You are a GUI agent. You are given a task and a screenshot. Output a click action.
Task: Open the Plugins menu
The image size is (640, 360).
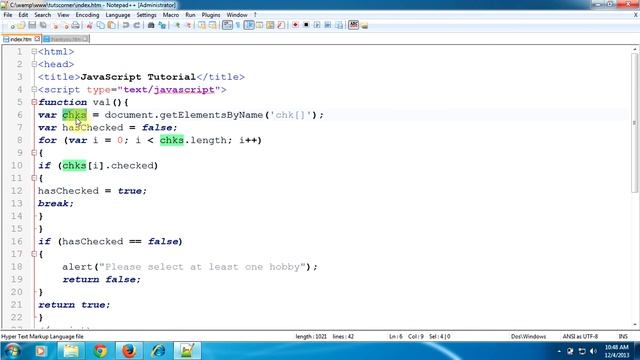click(x=211, y=15)
